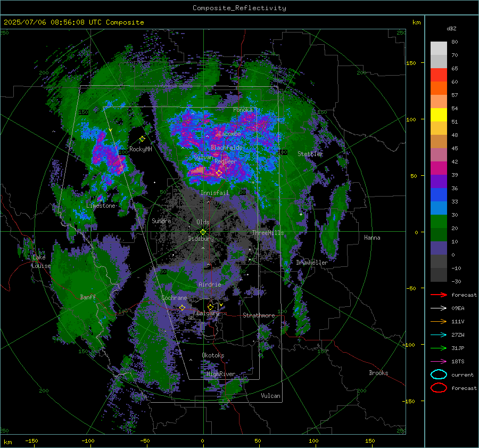Click the Hanna city label
Screen dimensions: 479x448
[372, 238]
